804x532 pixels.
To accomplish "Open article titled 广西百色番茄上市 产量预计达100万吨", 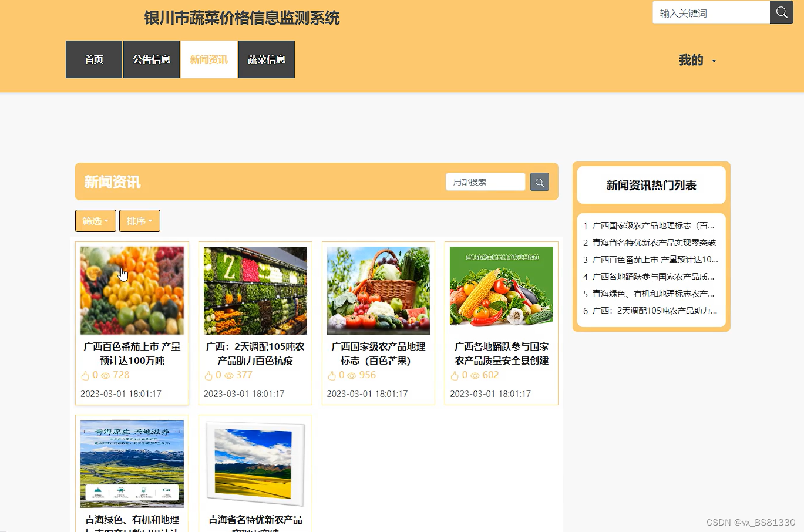I will click(x=132, y=353).
